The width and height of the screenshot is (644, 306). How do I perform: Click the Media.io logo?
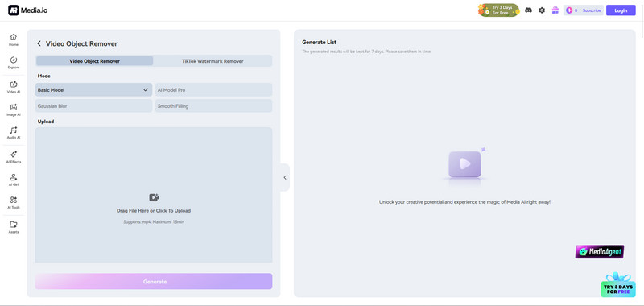(27, 10)
